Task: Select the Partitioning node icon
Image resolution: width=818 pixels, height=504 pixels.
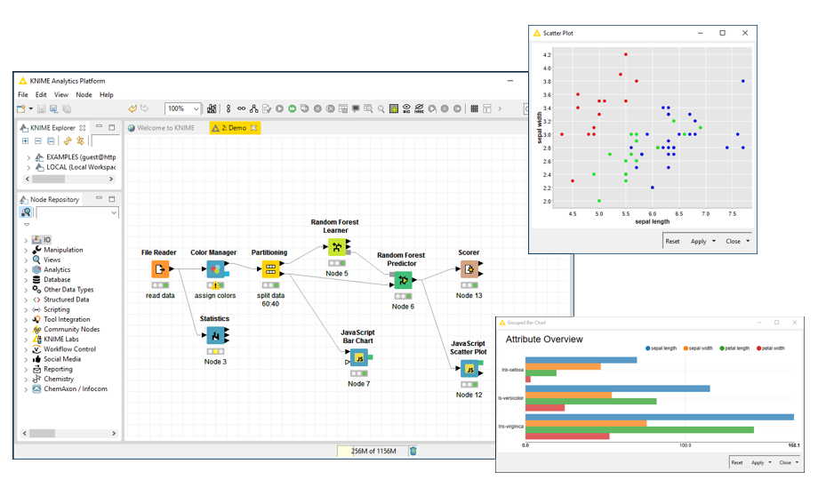Action: coord(270,269)
